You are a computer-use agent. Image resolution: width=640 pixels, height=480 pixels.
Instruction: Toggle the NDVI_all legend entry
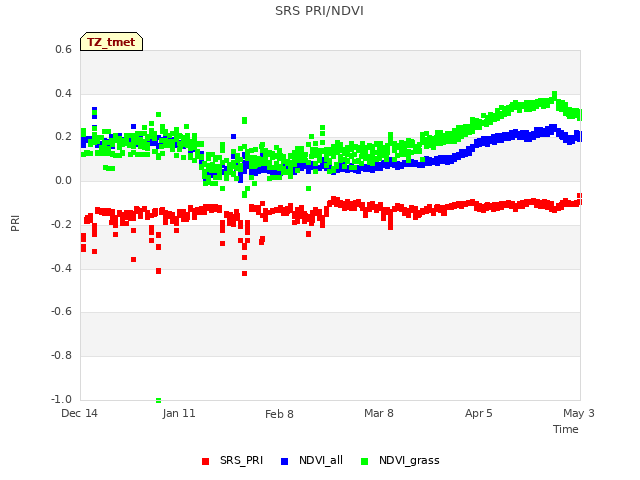tap(312, 460)
